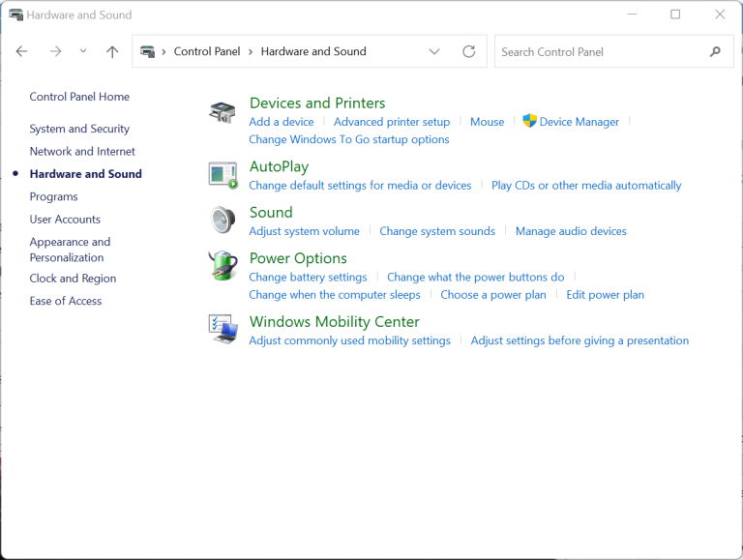This screenshot has height=560, width=743.
Task: Change Windows To Go startup options
Action: pos(348,139)
